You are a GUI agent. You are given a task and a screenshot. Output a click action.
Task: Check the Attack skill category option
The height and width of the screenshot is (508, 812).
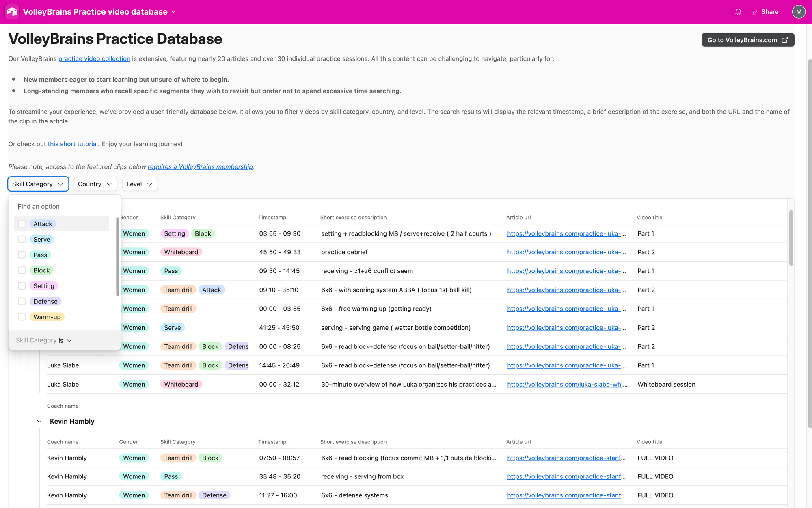coord(22,223)
